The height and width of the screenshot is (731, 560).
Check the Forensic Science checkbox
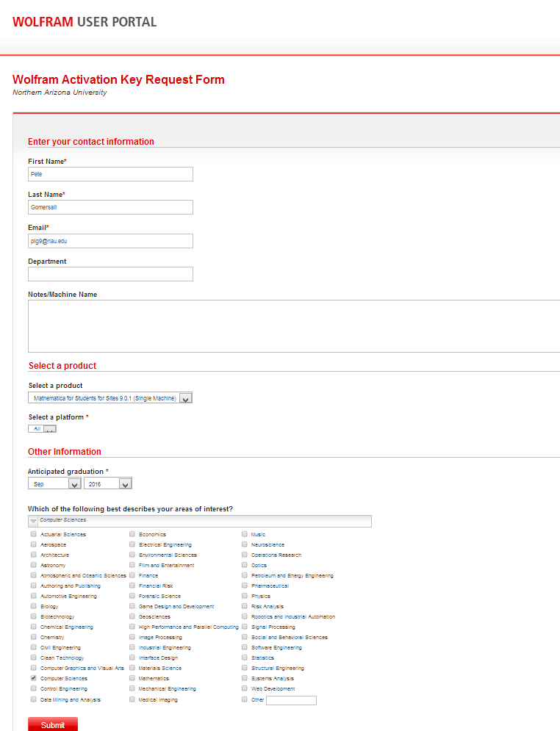point(132,596)
